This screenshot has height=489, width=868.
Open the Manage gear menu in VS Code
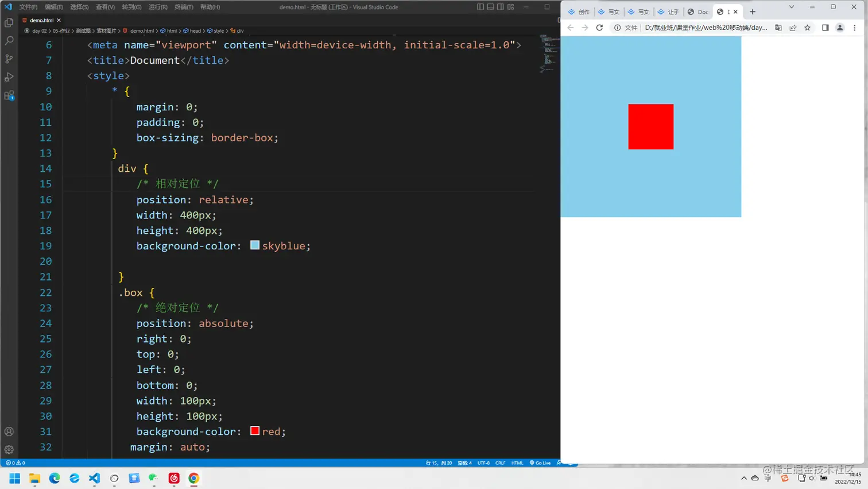[9, 450]
